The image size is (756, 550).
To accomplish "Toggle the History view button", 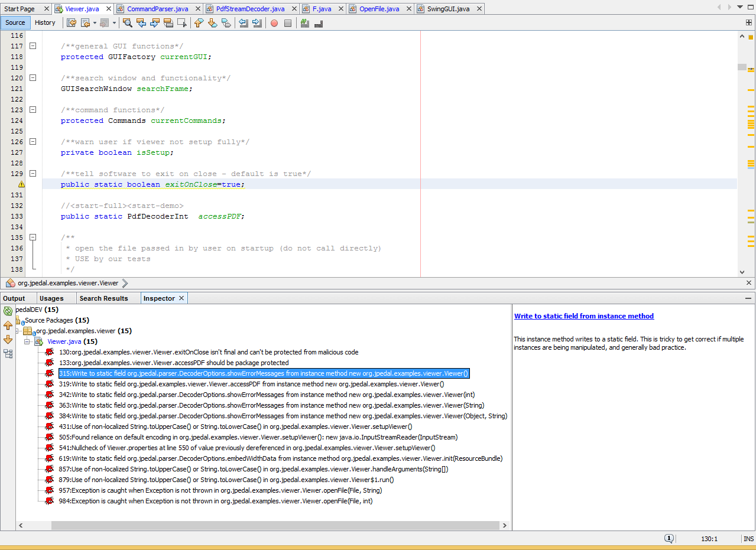I will (x=45, y=22).
